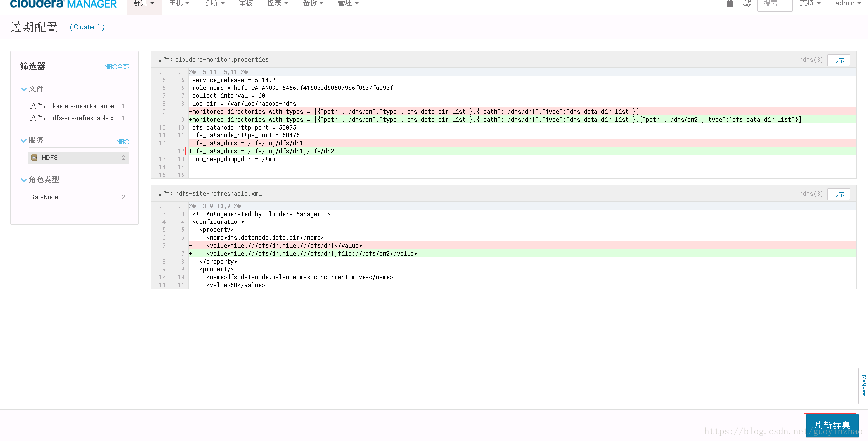The image size is (868, 441).
Task: Click the parcel/briefcase icon in the top bar
Action: [x=730, y=3]
